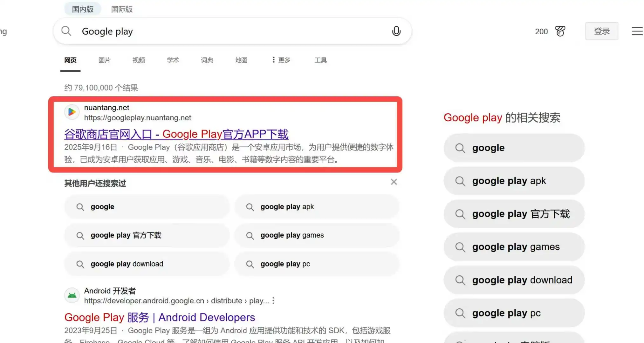Open the rewards medal icon

(560, 31)
